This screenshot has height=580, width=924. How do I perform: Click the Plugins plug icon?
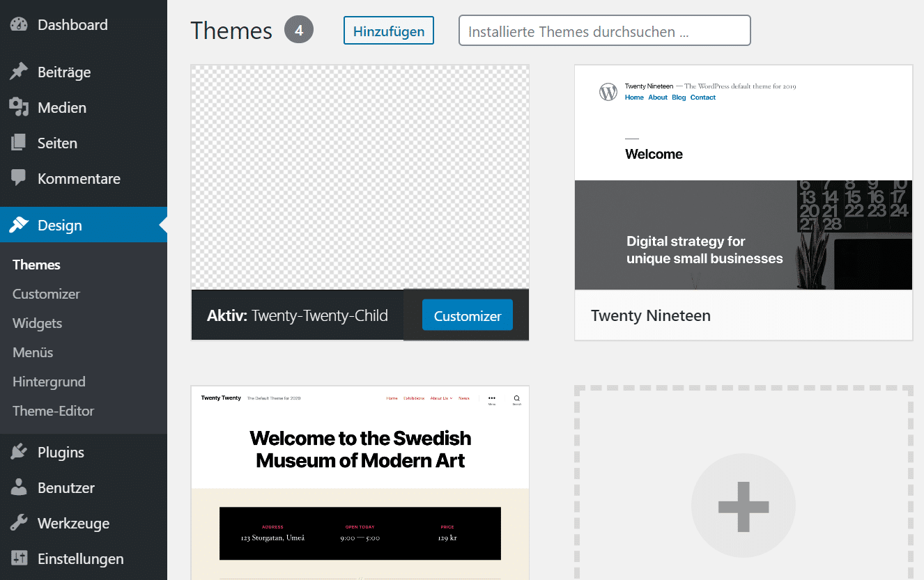click(19, 452)
